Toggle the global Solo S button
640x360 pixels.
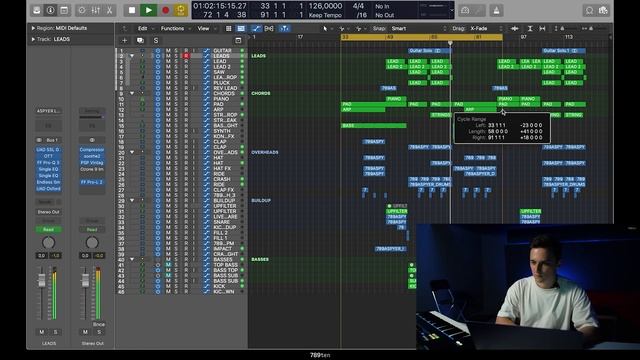[x=156, y=40]
